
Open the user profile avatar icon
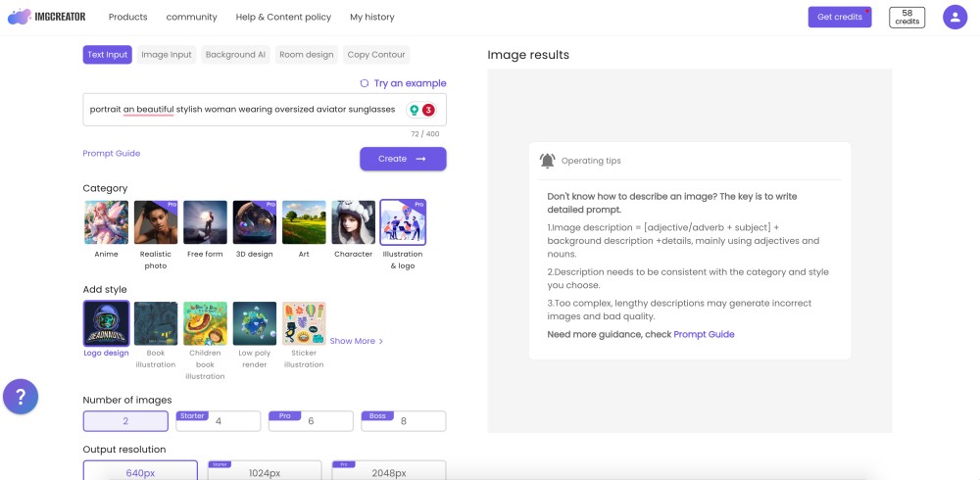pyautogui.click(x=955, y=17)
